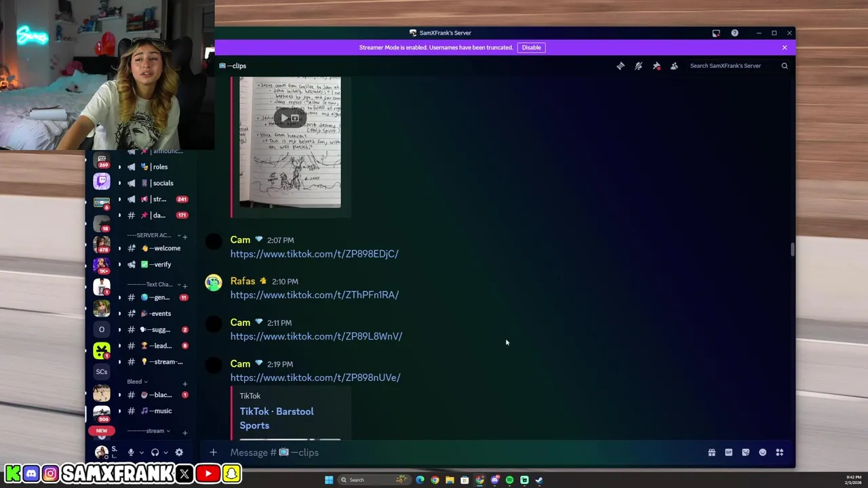Image resolution: width=868 pixels, height=488 pixels.
Task: Create channel in Bleed category plus icon
Action: point(185,384)
